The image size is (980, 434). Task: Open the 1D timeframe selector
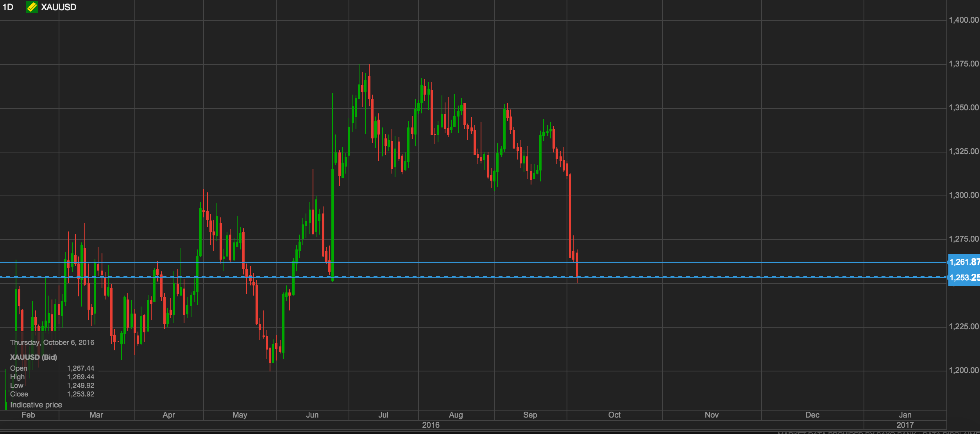(8, 7)
